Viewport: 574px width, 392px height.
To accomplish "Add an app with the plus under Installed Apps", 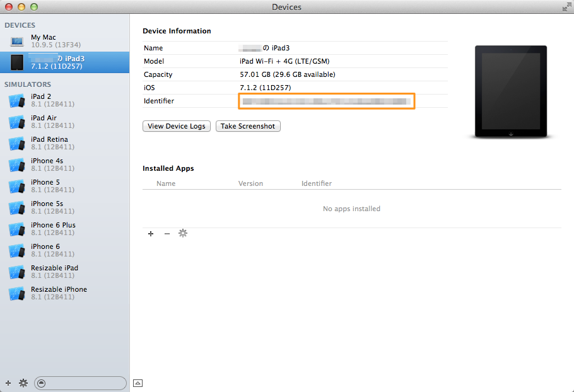I will coord(151,234).
